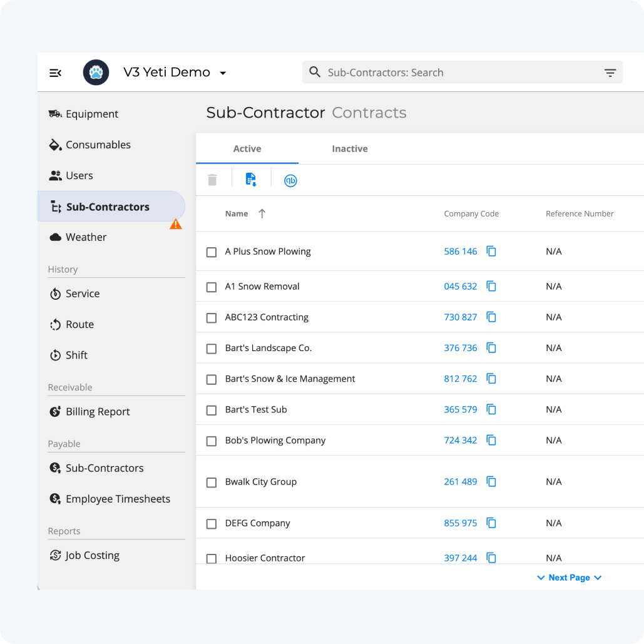The height and width of the screenshot is (644, 644).
Task: Check DEFG Company row checkbox
Action: [212, 524]
